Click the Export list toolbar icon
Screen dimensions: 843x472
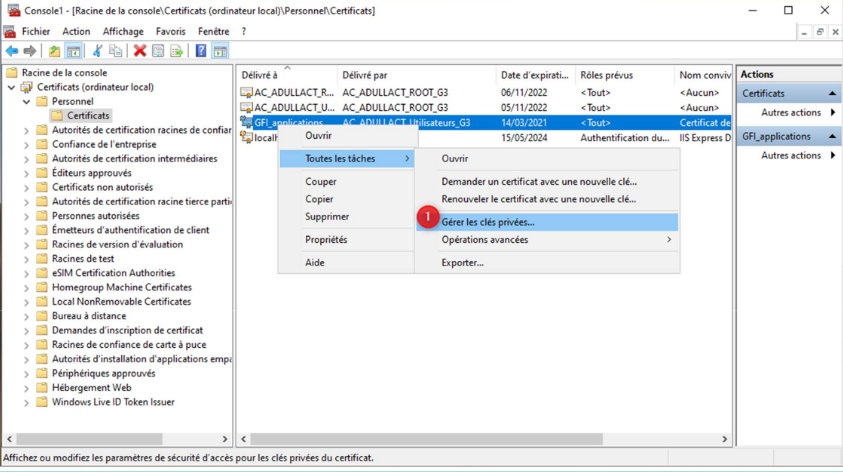(x=177, y=51)
